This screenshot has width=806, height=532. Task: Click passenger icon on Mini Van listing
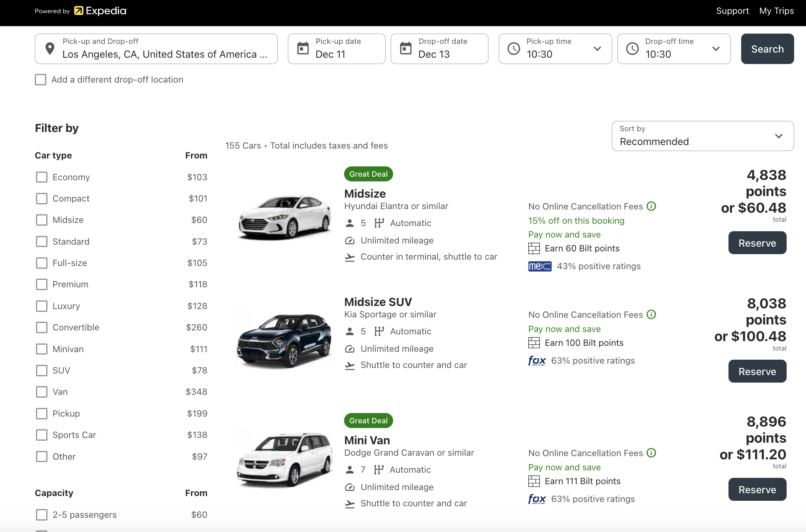[x=350, y=470]
